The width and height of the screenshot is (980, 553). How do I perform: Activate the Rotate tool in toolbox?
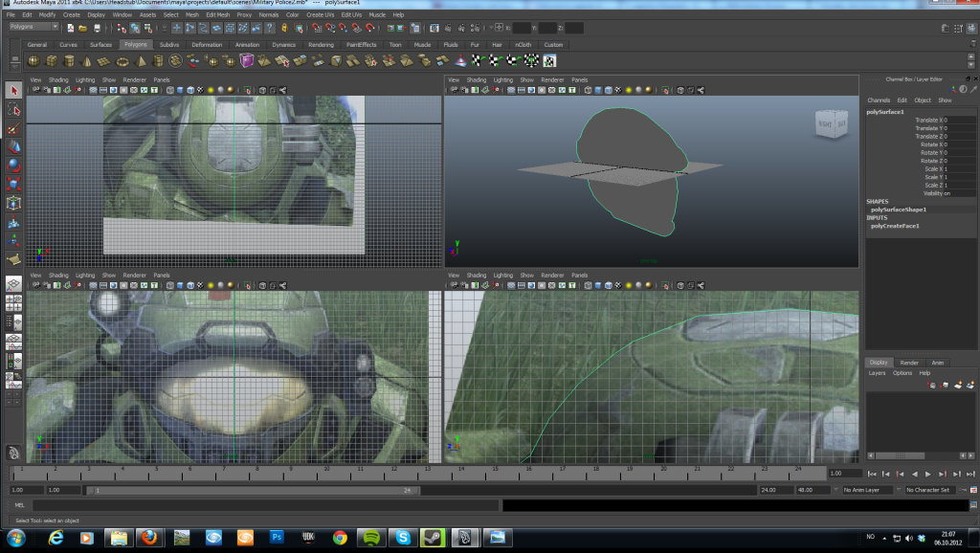[13, 166]
